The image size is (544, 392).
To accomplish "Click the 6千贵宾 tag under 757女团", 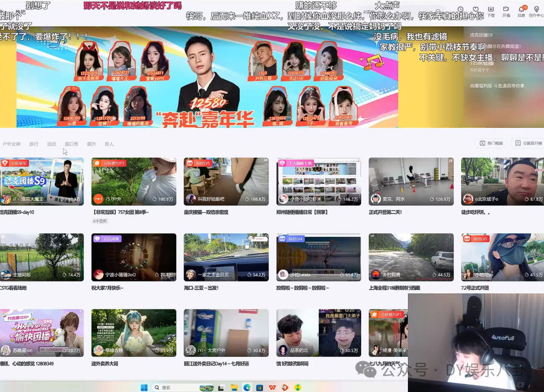I will [100, 221].
